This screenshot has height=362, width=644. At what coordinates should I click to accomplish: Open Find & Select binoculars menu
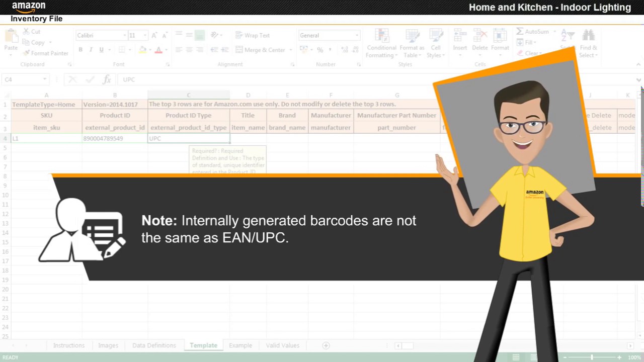pos(588,43)
